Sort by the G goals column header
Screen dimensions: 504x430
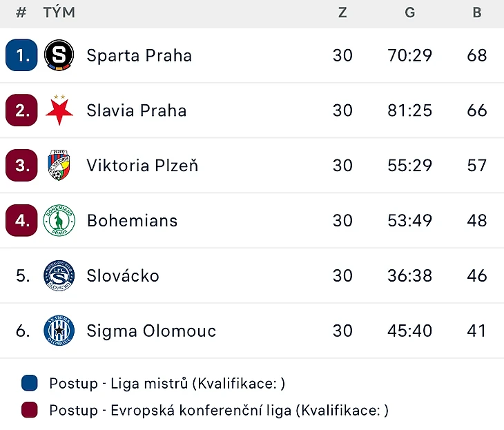pyautogui.click(x=409, y=12)
